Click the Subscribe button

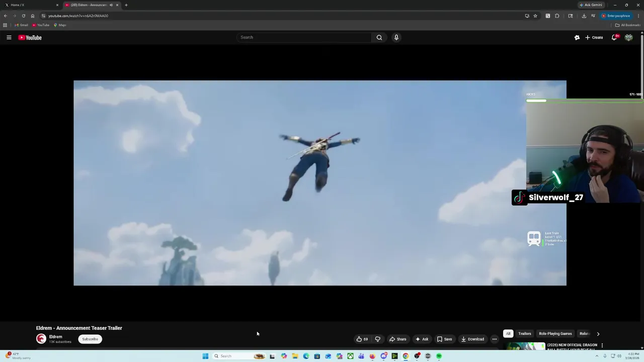click(90, 339)
